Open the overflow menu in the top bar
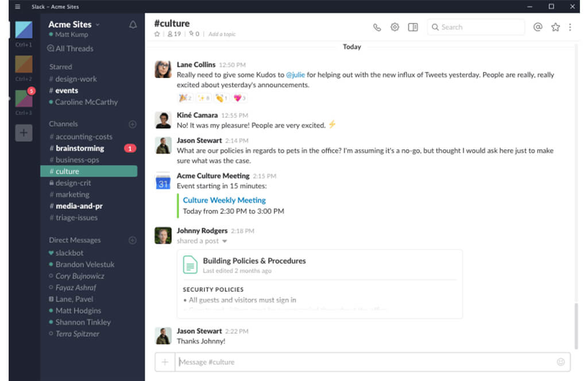588x381 pixels. [x=571, y=27]
